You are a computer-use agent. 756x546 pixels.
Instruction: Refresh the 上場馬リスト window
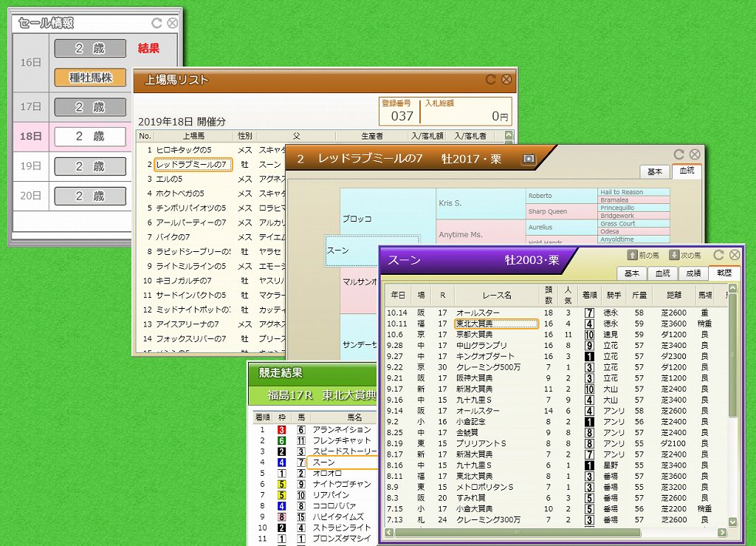tap(491, 80)
